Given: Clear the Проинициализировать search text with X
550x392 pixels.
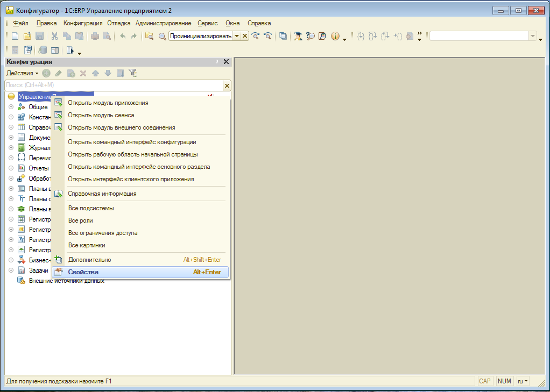Looking at the screenshot, I should (245, 36).
